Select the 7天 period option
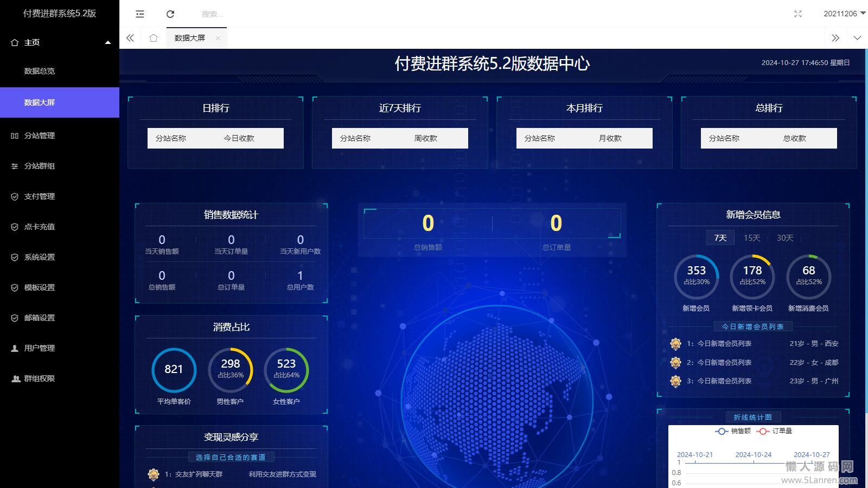Image resolution: width=868 pixels, height=488 pixels. 720,238
